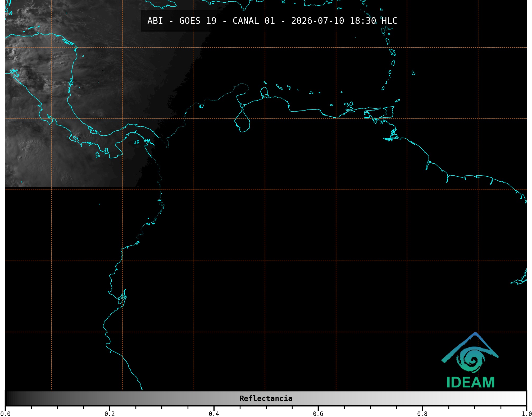This screenshot has height=417, width=532.
Task: Click the 0.0 colorbar tick label
Action: pos(5,414)
